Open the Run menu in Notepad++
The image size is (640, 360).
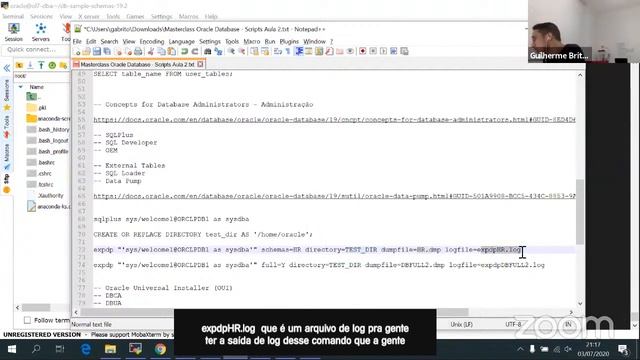click(x=270, y=42)
